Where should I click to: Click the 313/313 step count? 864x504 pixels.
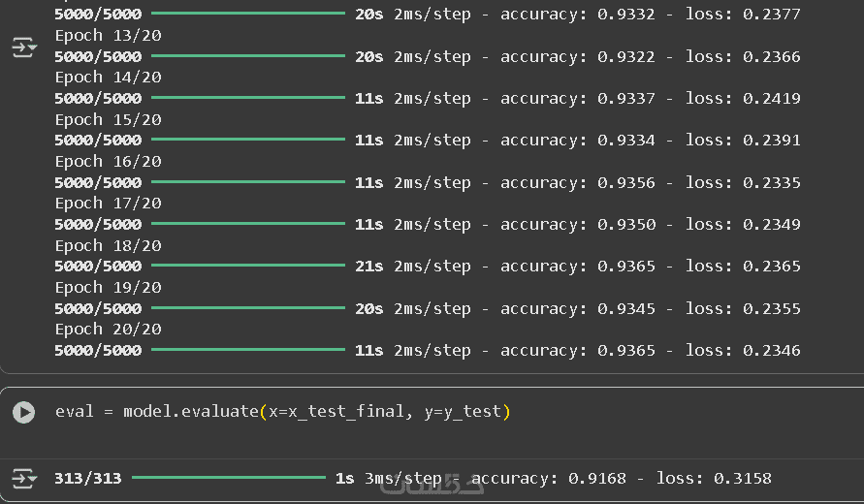click(x=88, y=479)
